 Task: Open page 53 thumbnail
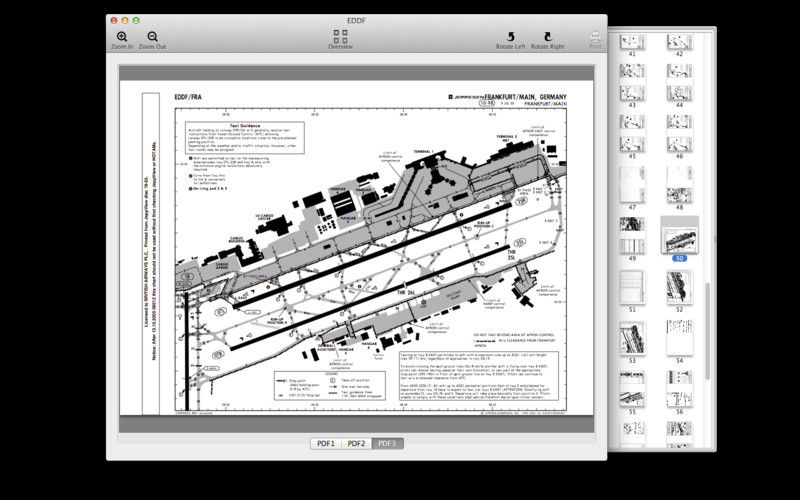(x=632, y=338)
